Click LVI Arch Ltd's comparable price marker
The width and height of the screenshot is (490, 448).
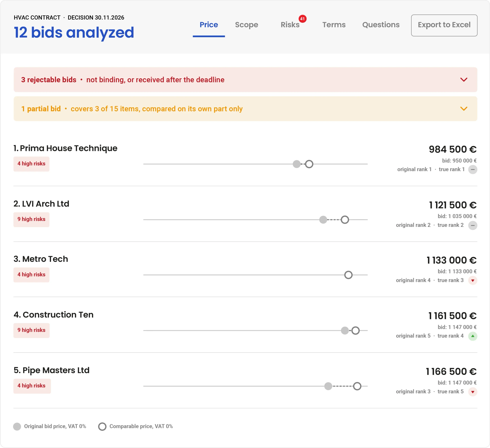[345, 220]
